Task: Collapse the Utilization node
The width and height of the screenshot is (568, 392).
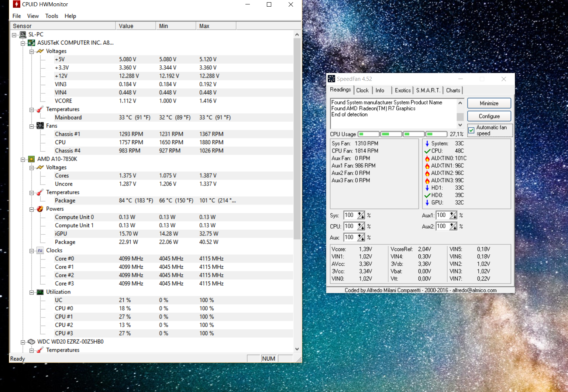Action: (x=32, y=292)
